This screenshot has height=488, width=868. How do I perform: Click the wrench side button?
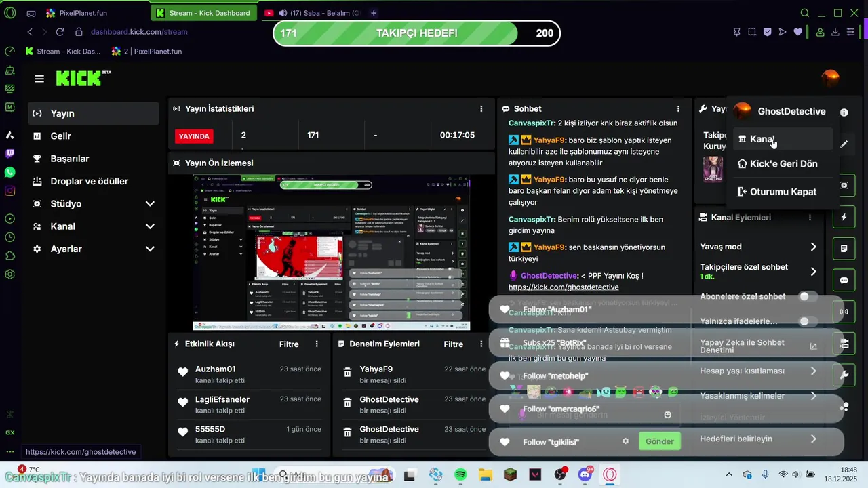(844, 374)
